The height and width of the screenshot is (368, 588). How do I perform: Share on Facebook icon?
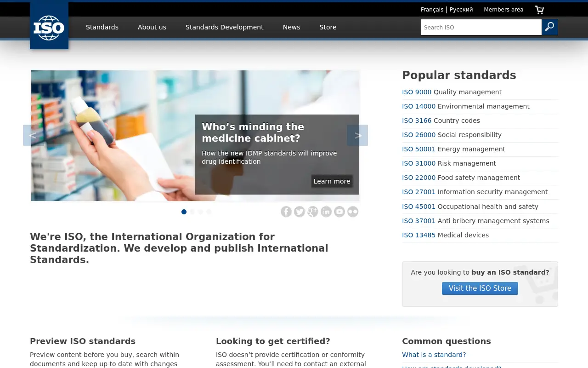click(x=286, y=212)
